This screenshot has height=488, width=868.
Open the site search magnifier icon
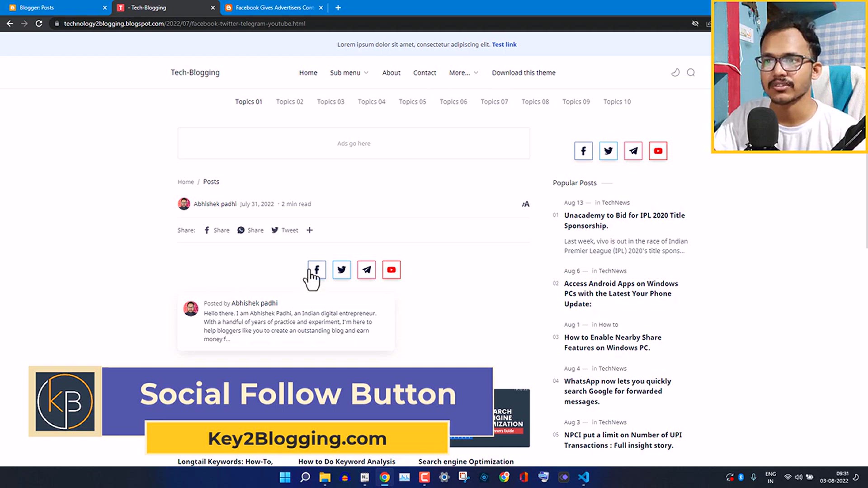(x=691, y=72)
